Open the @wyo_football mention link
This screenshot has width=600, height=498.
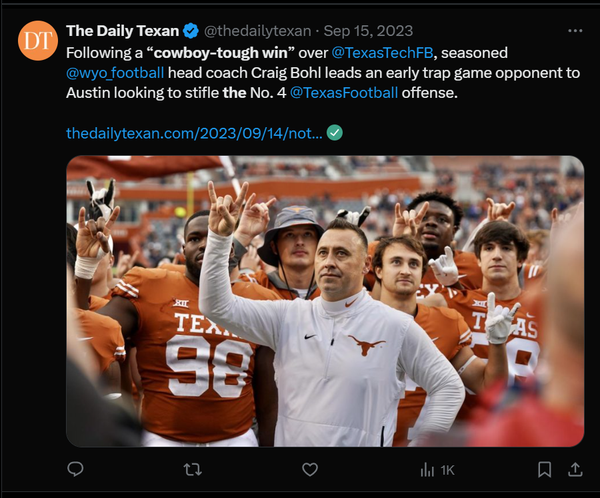click(x=117, y=72)
